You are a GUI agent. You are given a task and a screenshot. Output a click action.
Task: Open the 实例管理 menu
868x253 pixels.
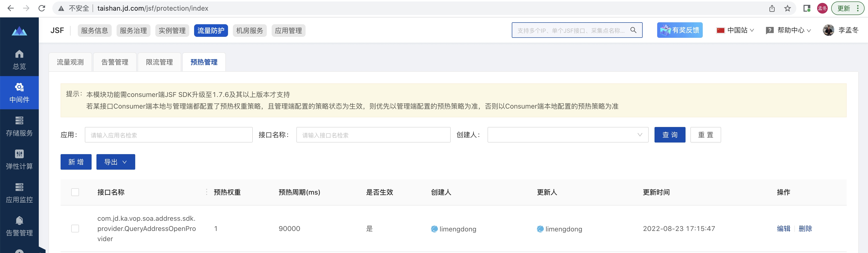click(172, 31)
